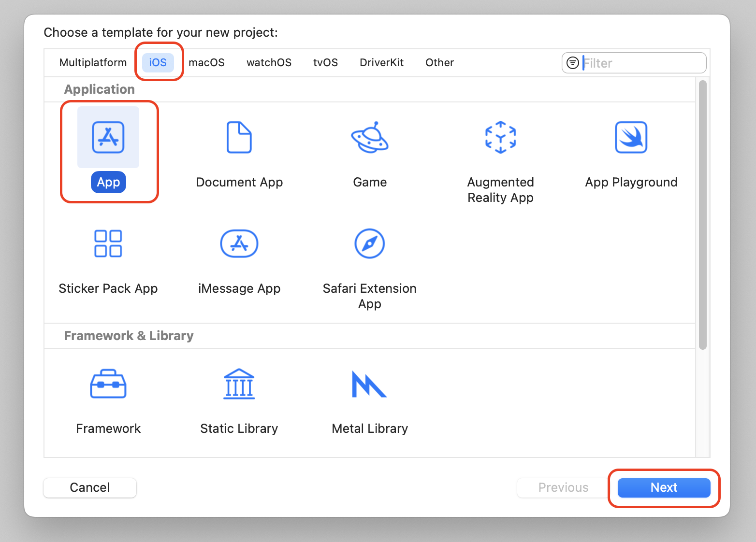The height and width of the screenshot is (542, 756).
Task: Click the Sticker Pack App label
Action: [x=108, y=288]
